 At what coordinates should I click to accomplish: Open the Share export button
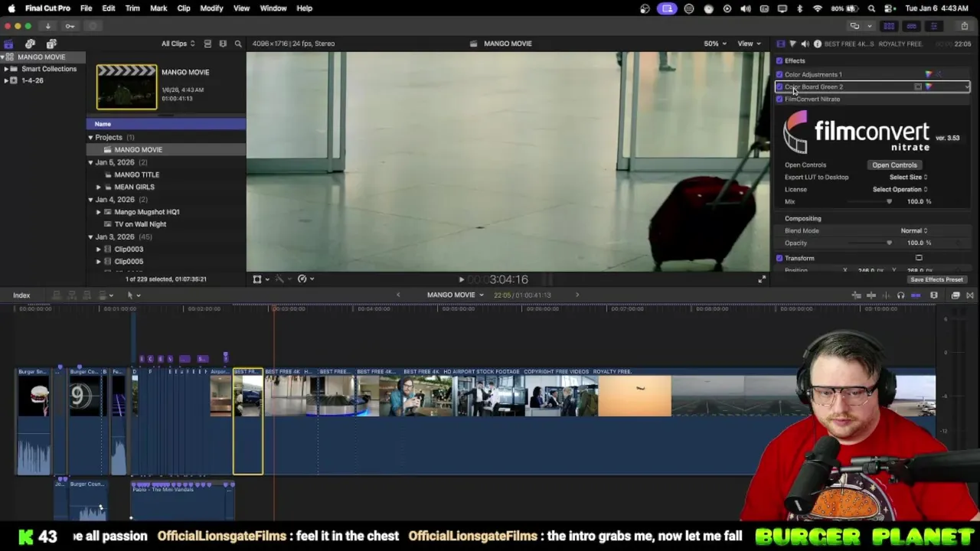pyautogui.click(x=965, y=26)
